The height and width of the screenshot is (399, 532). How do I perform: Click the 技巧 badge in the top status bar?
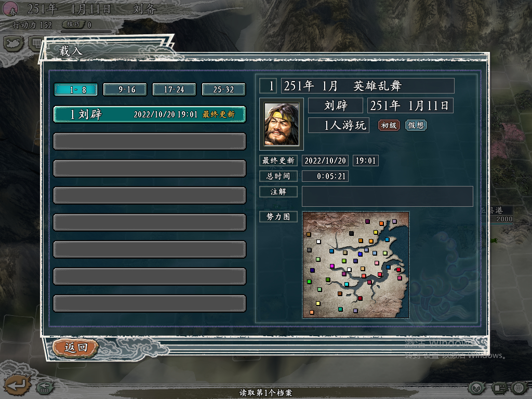coord(73,24)
